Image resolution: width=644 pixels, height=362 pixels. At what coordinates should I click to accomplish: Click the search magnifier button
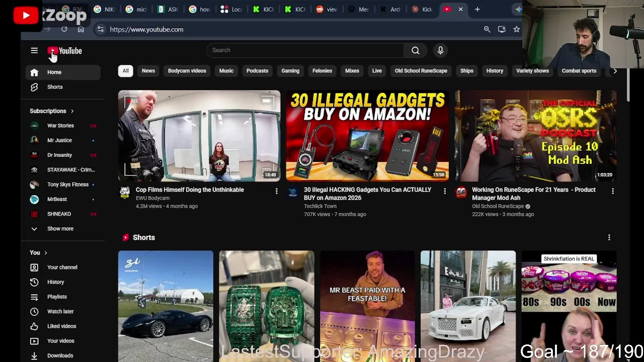tap(416, 50)
